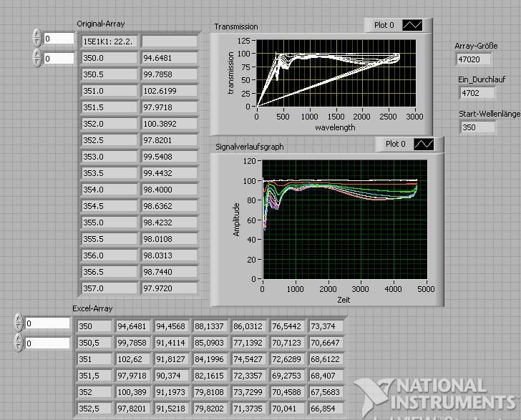Click the Signalverlaufsgraph x-axis maximum 5000
This screenshot has height=420, width=521.
coord(426,289)
